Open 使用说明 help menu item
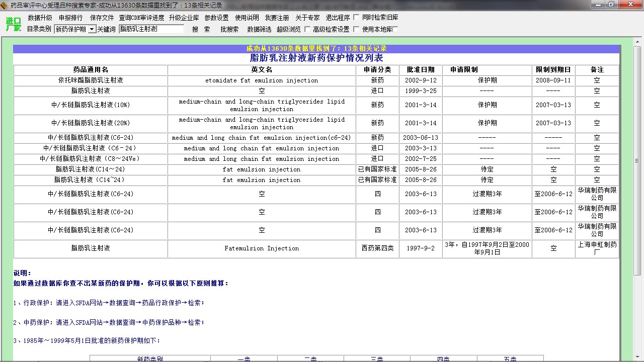 pos(247,18)
